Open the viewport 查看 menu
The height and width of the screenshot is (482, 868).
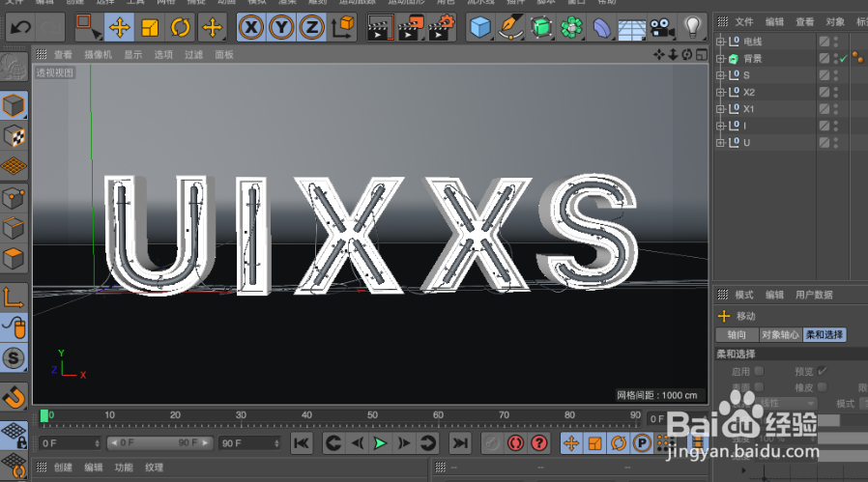click(63, 55)
